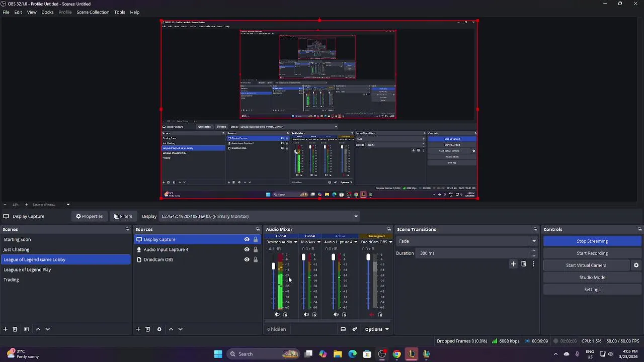Screen dimensions: 644x362
Task: Unmute DroidCam OBS red speaker icon
Action: (372, 315)
